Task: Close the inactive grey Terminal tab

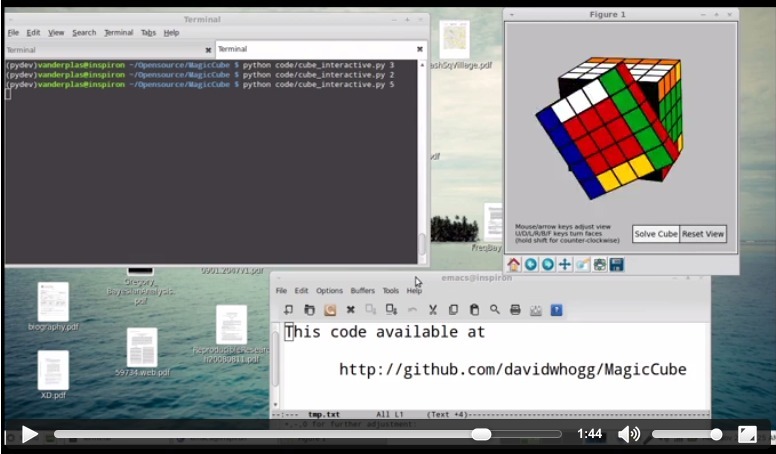Action: (x=208, y=50)
